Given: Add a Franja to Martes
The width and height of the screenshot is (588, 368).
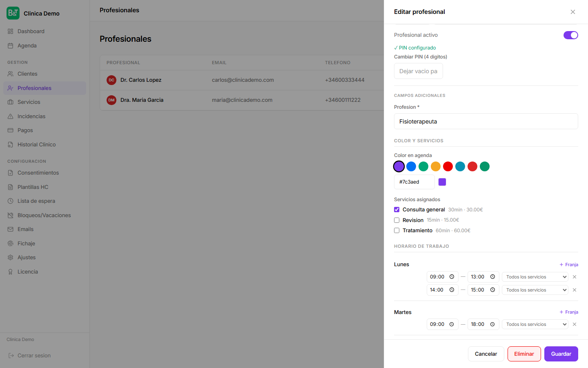Looking at the screenshot, I should (x=569, y=312).
